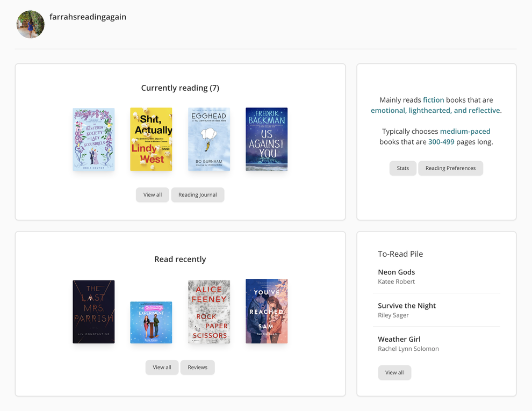The height and width of the screenshot is (411, 532).
Task: Open Reading Preferences
Action: (450, 168)
